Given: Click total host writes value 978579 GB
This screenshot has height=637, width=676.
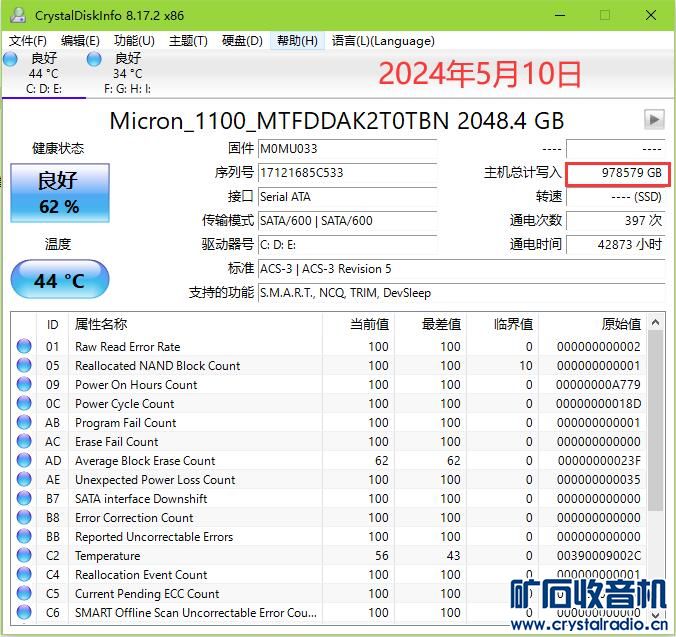Looking at the screenshot, I should 617,173.
